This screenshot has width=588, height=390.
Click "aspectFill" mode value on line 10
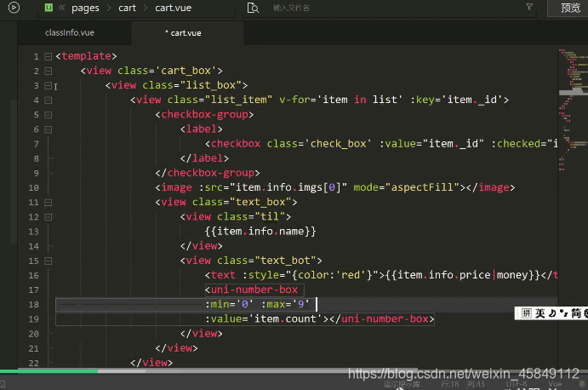point(422,187)
